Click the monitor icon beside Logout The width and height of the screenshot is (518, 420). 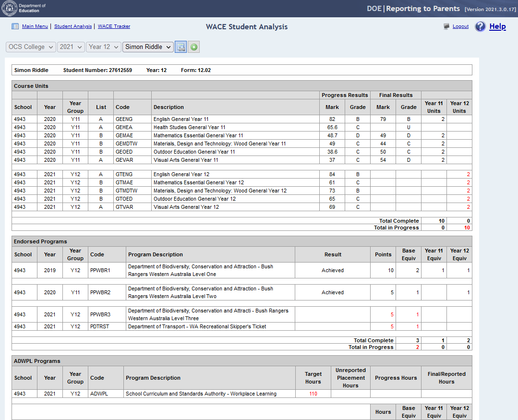point(446,26)
